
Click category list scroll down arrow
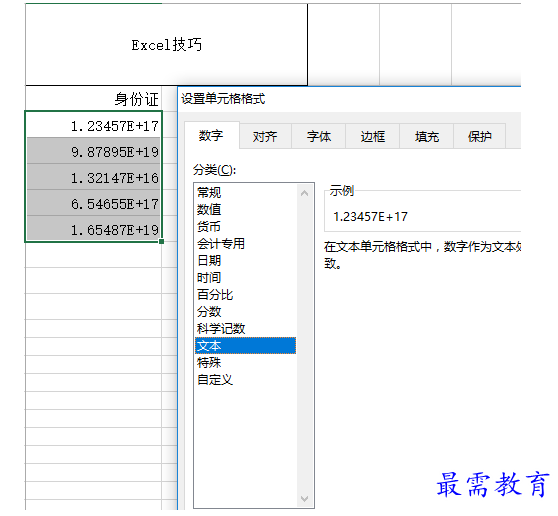click(305, 499)
